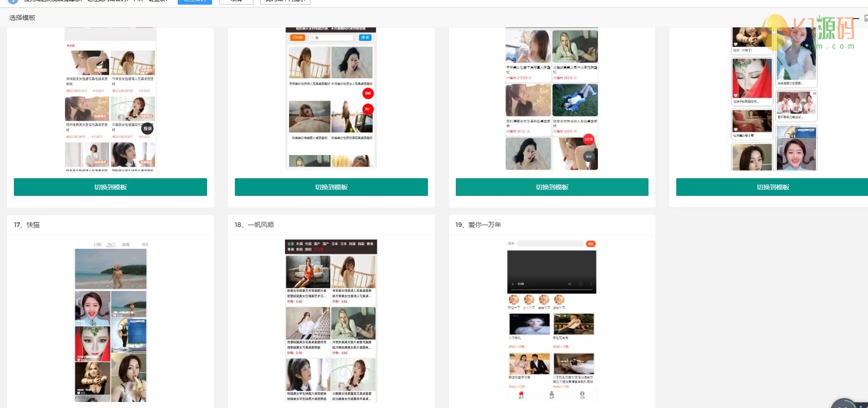Open preview image with dark 投诉 badge
This screenshot has width=868, height=408.
point(110,98)
